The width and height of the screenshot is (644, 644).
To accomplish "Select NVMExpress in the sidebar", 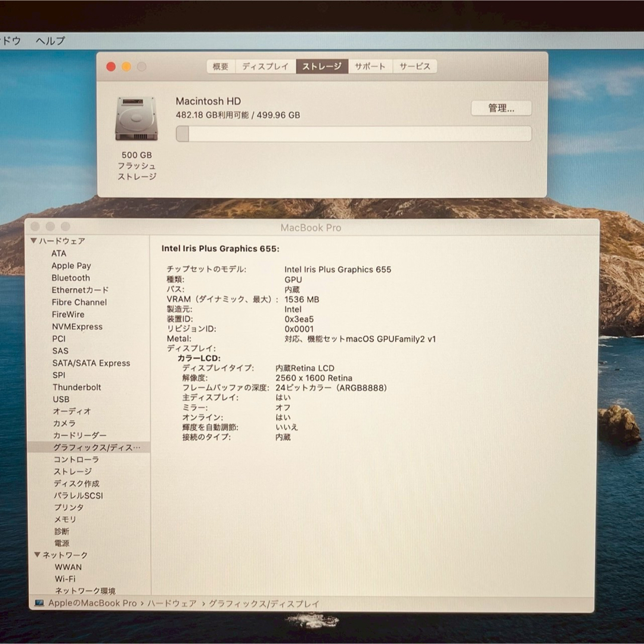I will pyautogui.click(x=77, y=327).
